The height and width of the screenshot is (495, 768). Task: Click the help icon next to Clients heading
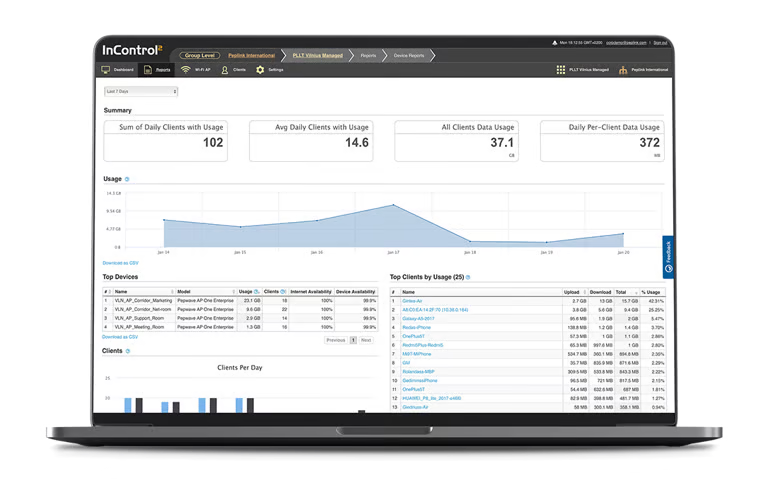tap(128, 351)
